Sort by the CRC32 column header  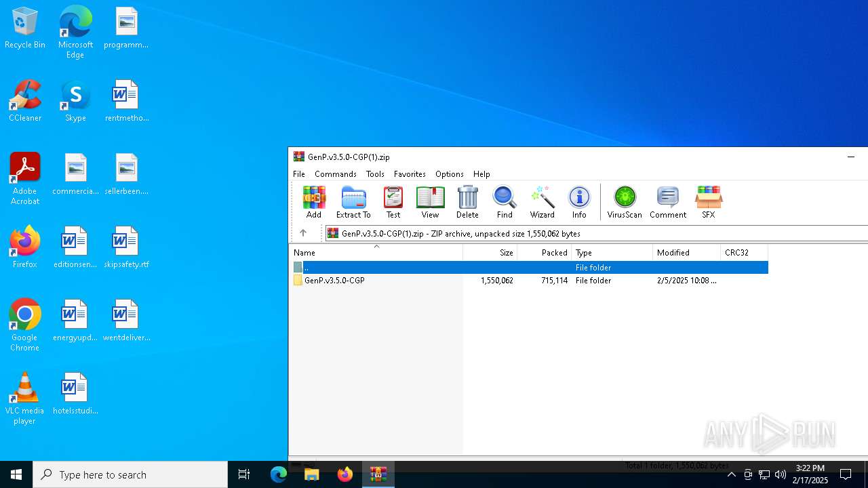click(744, 253)
